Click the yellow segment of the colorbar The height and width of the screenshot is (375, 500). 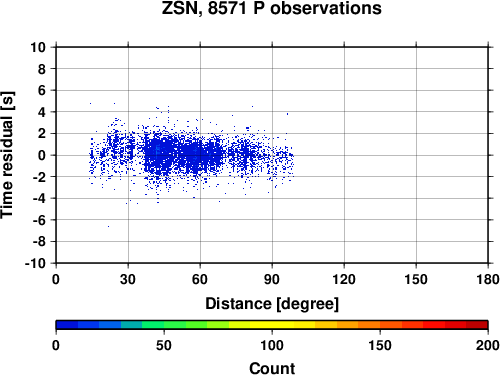coord(272,325)
